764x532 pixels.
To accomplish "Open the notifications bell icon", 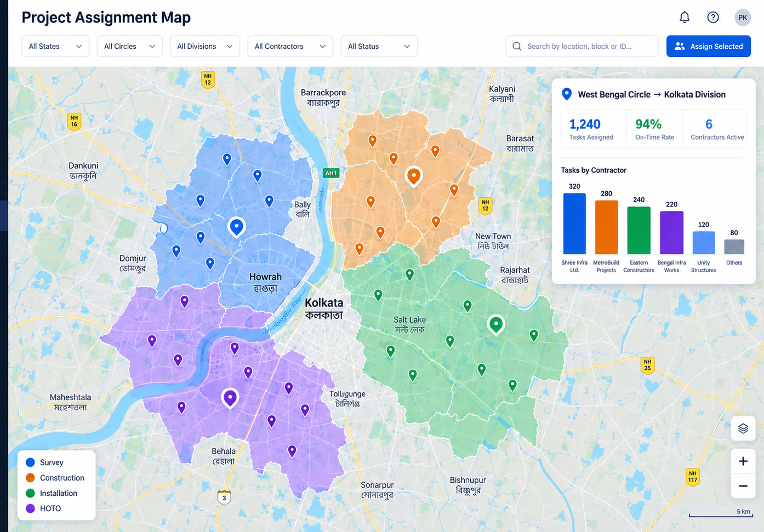I will pos(684,18).
